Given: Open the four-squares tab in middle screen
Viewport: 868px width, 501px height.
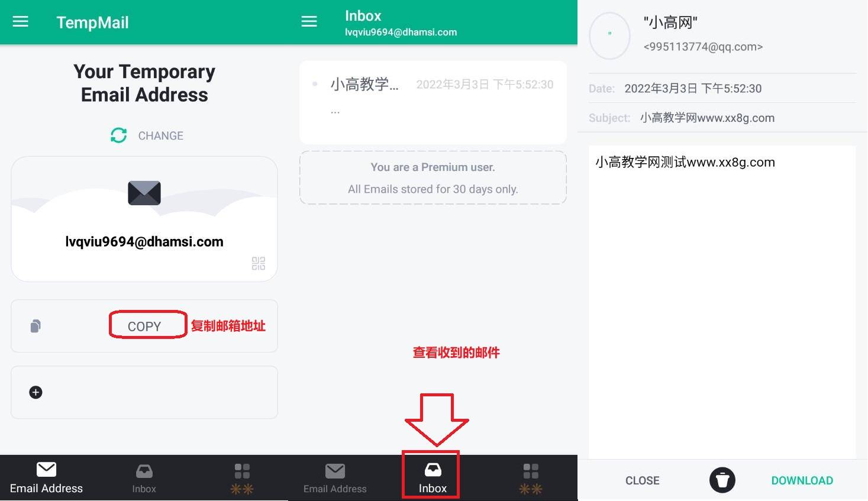Looking at the screenshot, I should [x=531, y=479].
